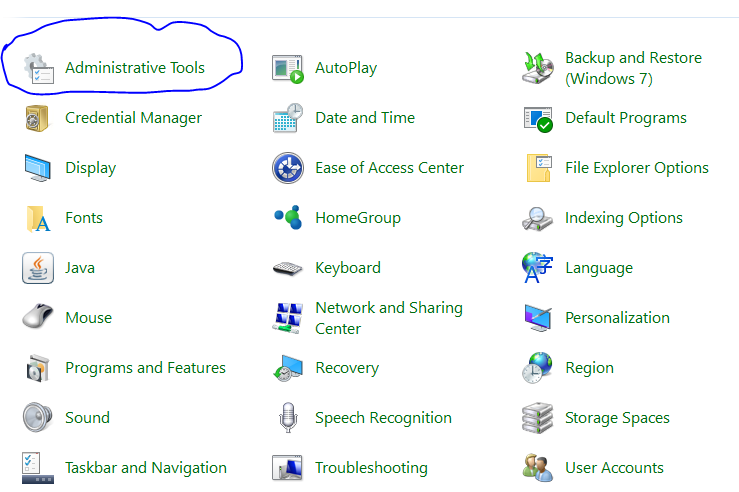Open the Language link

click(x=599, y=268)
